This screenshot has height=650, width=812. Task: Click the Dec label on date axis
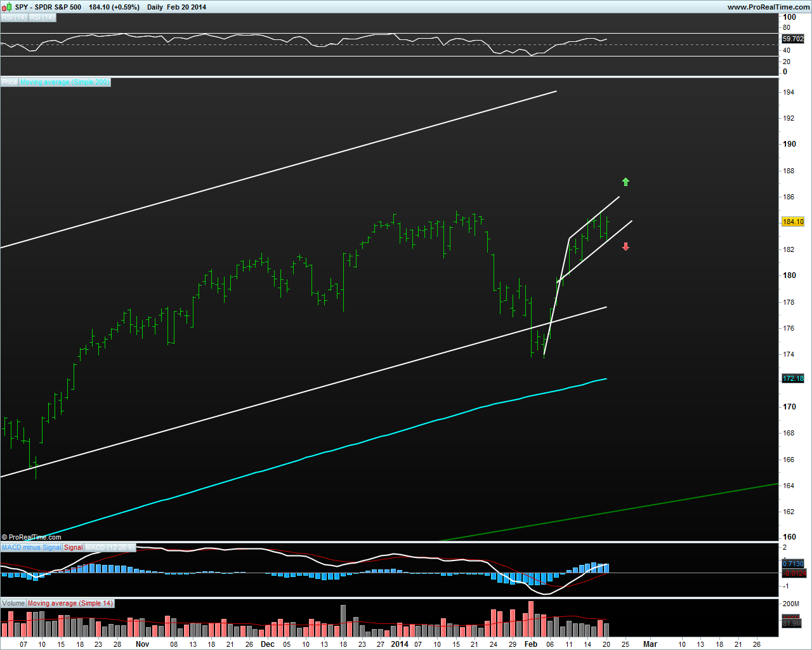click(268, 644)
